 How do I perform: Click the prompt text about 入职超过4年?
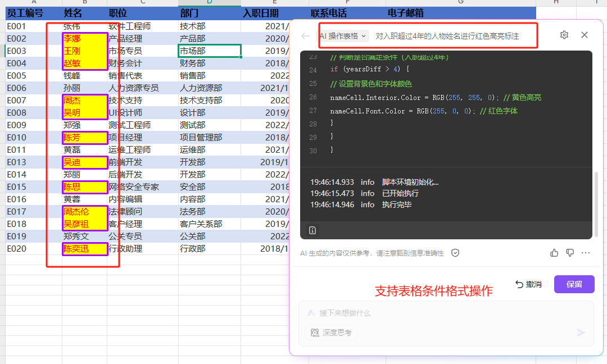tap(447, 37)
